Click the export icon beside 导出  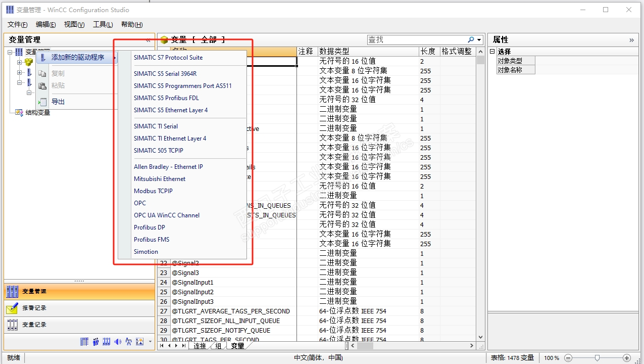(x=43, y=102)
